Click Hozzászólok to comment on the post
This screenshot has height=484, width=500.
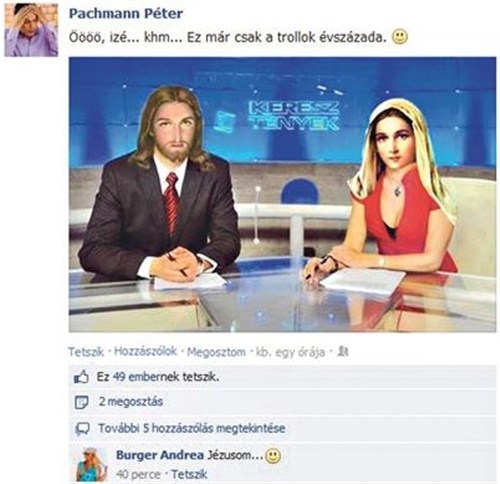pyautogui.click(x=145, y=351)
